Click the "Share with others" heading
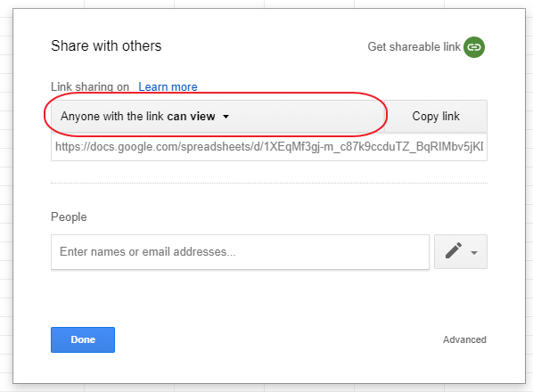The width and height of the screenshot is (533, 392). (x=106, y=46)
